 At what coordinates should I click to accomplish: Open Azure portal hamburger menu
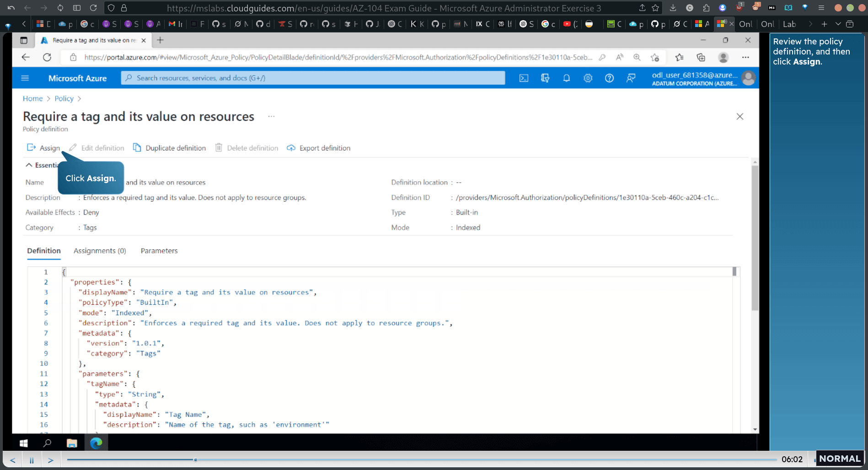point(25,78)
